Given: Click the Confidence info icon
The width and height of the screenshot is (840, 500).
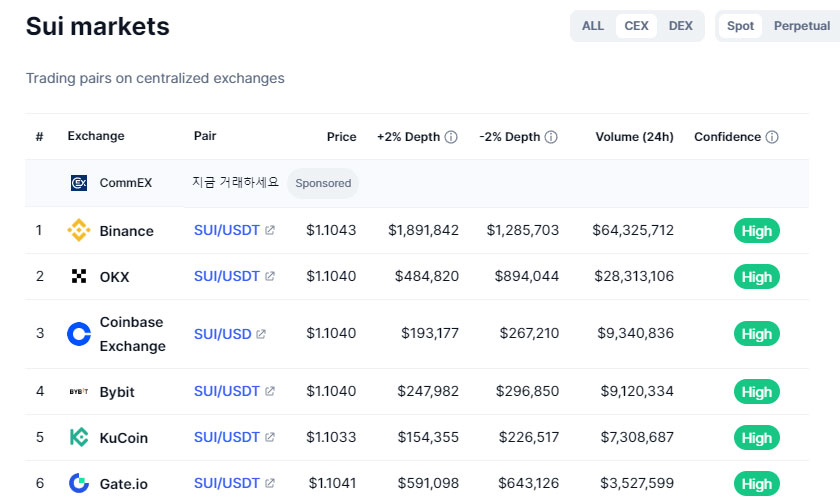Looking at the screenshot, I should point(772,137).
